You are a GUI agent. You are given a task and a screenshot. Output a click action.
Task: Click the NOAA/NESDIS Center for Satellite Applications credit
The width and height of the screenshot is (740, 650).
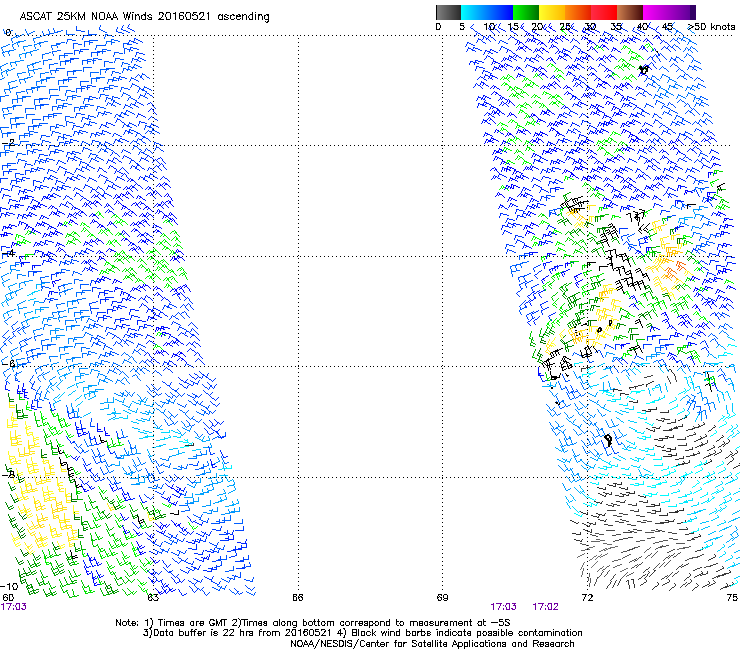(x=432, y=644)
